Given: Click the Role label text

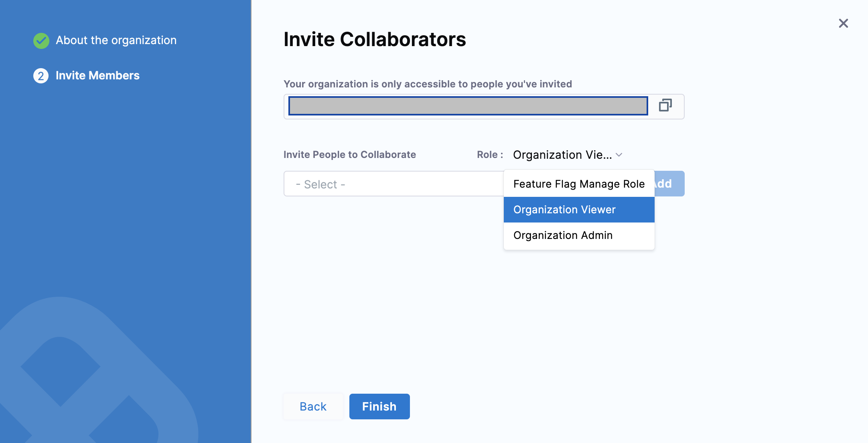Looking at the screenshot, I should 490,155.
